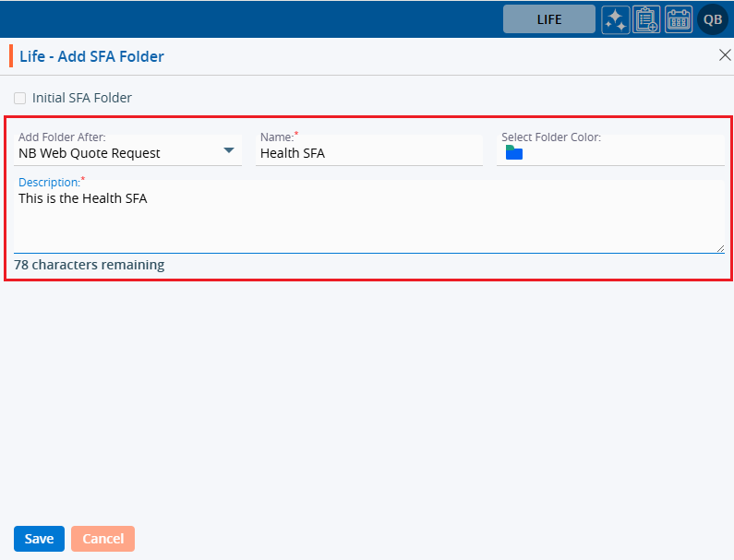This screenshot has width=734, height=560.
Task: Expand the Add Folder After dropdown arrow
Action: pos(229,151)
